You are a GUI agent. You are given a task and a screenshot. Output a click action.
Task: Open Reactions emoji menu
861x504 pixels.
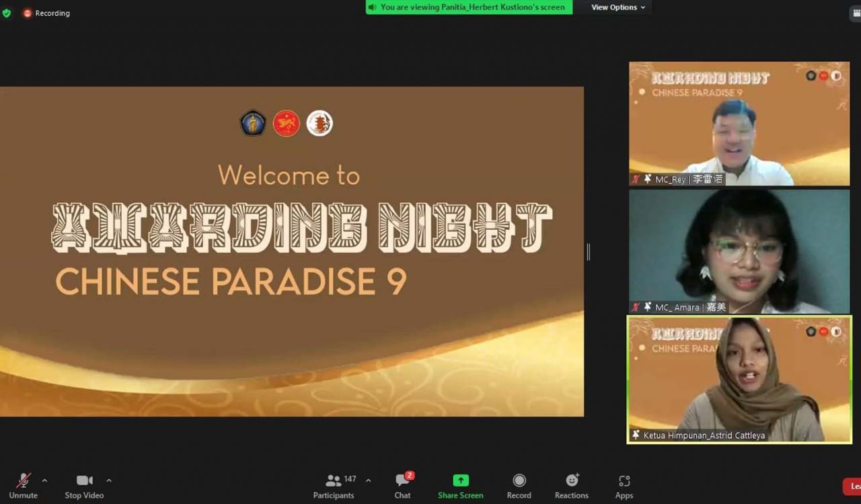tap(572, 486)
